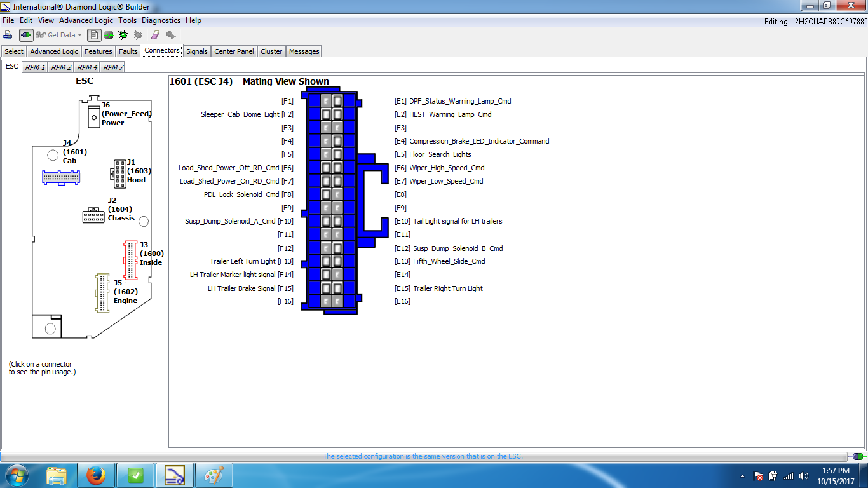Click the Wiper_High_Speed_Cmd label
The width and height of the screenshot is (868, 488).
pos(447,168)
